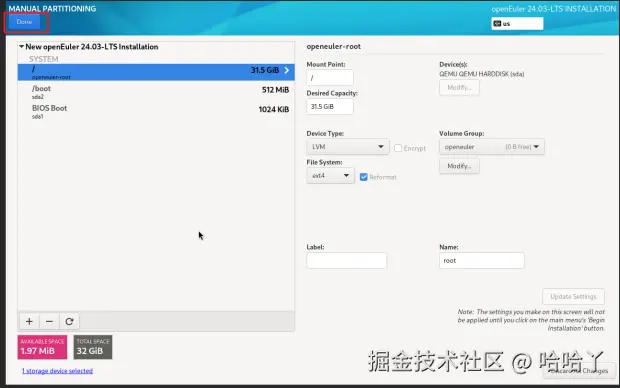Open the us keyboard layout indicator
620x388 pixels.
coord(517,24)
